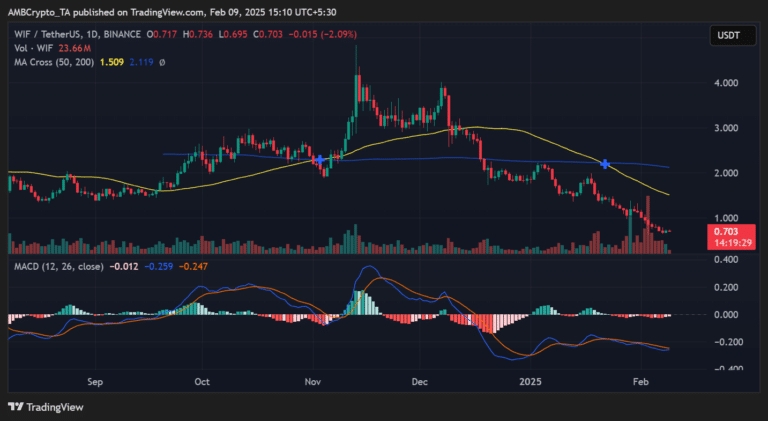Screen dimensions: 768x421
Task: Click the Vol · WIF indicator legend
Action: point(31,48)
